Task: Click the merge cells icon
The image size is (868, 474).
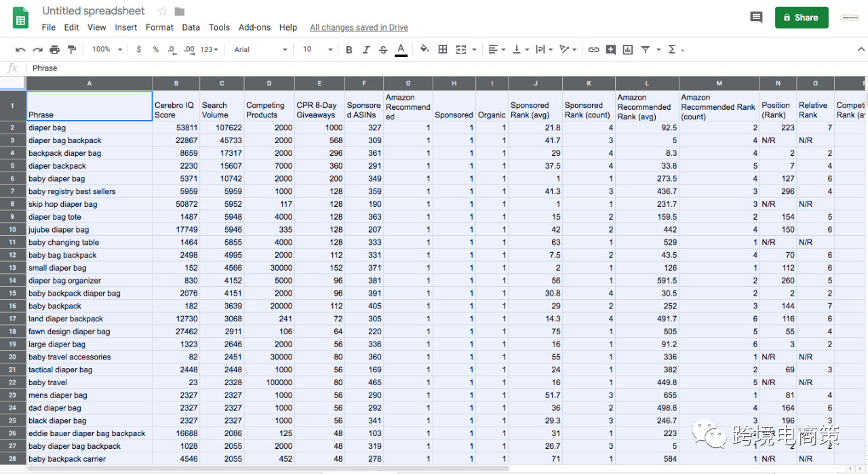Action: 461,50
